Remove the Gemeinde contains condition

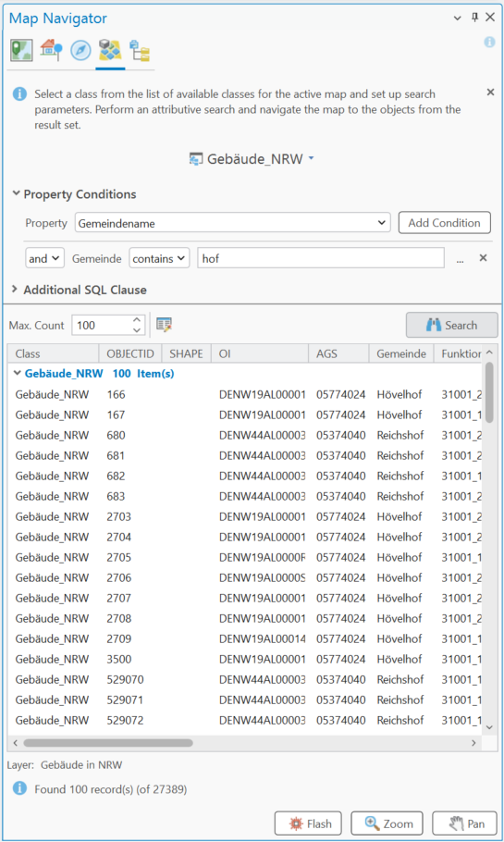pyautogui.click(x=483, y=258)
